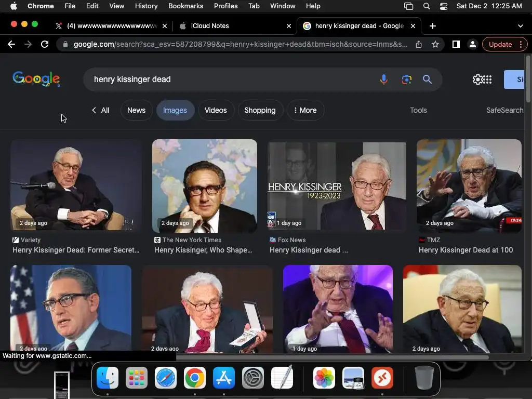Open Chrome side panel icon
The height and width of the screenshot is (399, 532).
pyautogui.click(x=456, y=44)
